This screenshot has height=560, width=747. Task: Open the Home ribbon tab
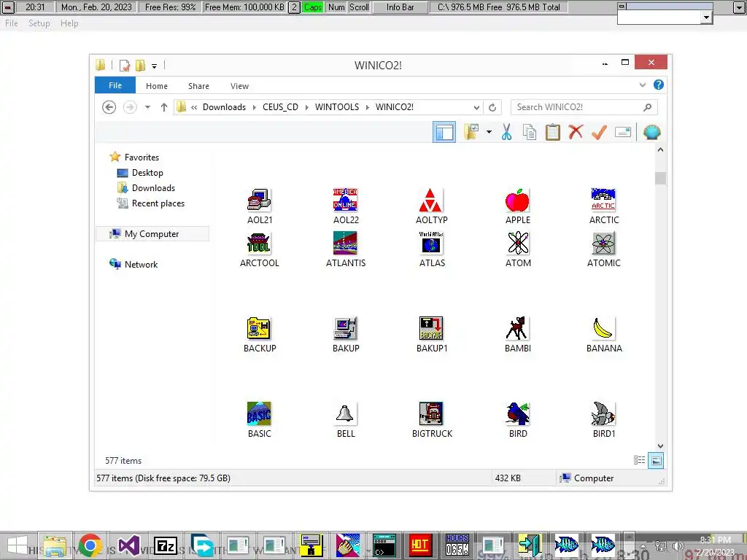pos(157,86)
